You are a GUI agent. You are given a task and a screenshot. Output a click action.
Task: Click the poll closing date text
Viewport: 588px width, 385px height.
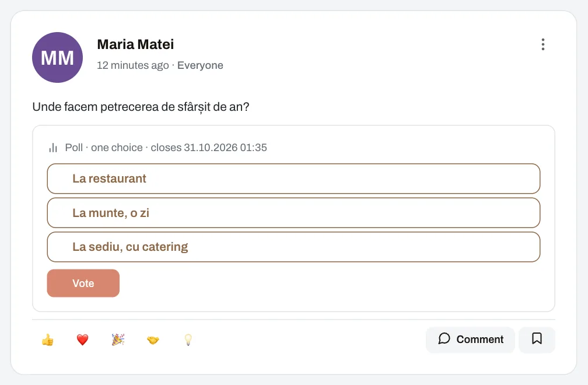(209, 148)
